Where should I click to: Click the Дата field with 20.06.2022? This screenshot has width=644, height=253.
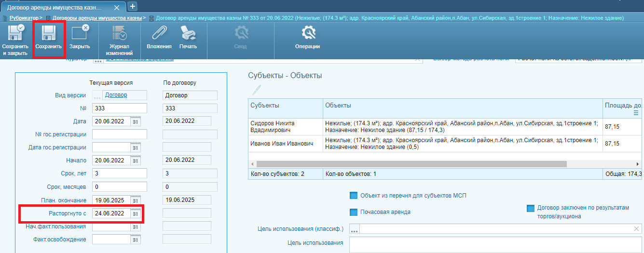pos(111,121)
